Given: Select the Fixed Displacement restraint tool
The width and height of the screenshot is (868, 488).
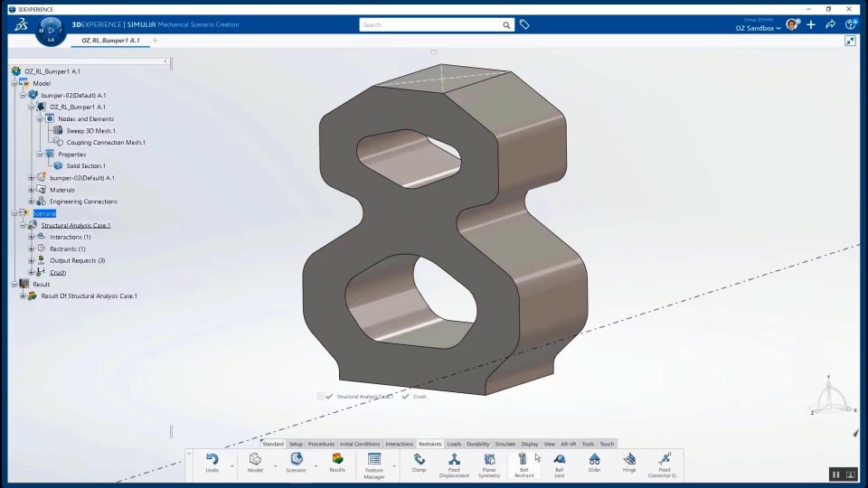Looking at the screenshot, I should [x=454, y=459].
